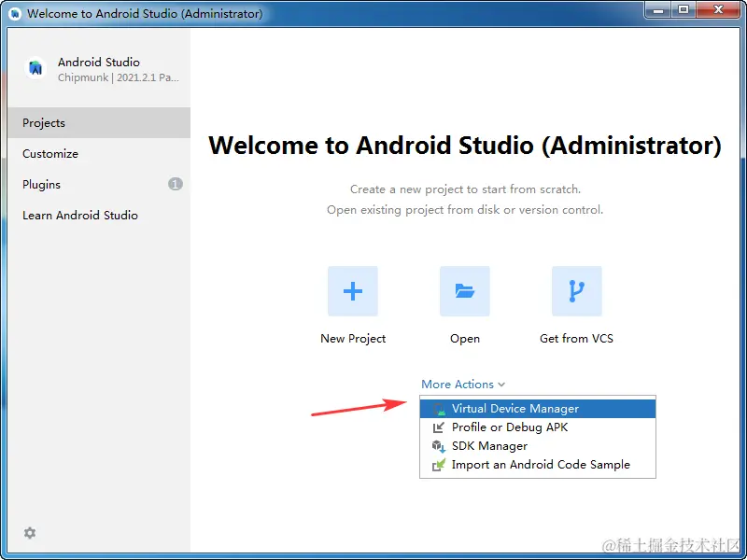The width and height of the screenshot is (747, 560).
Task: Click the Profile or Debug APK icon
Action: (438, 427)
